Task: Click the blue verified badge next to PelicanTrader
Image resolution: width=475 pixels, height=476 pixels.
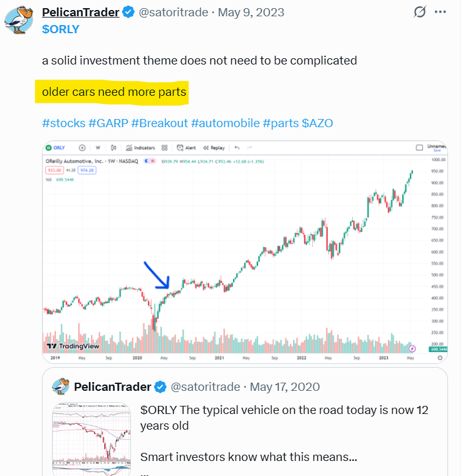Action: tap(128, 13)
